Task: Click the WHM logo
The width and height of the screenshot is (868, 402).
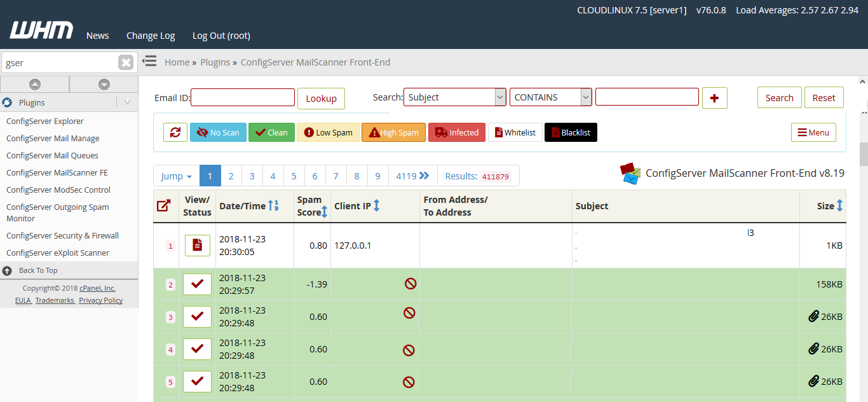Action: point(41,31)
